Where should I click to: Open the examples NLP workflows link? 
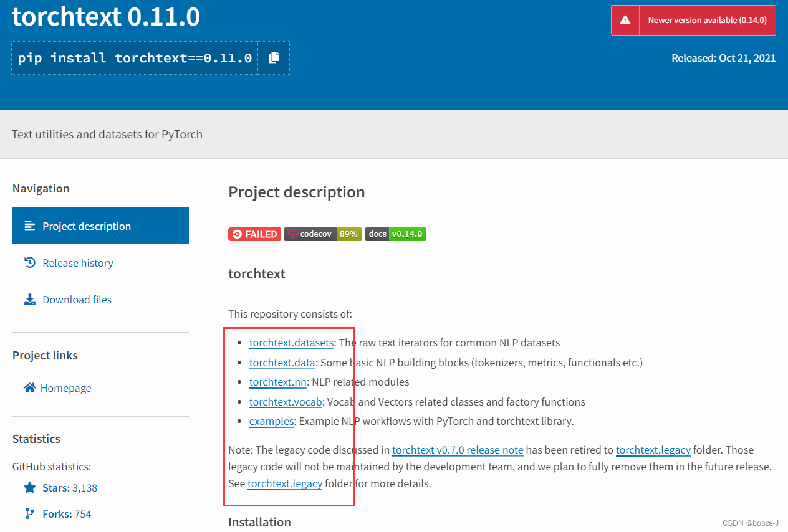tap(271, 421)
